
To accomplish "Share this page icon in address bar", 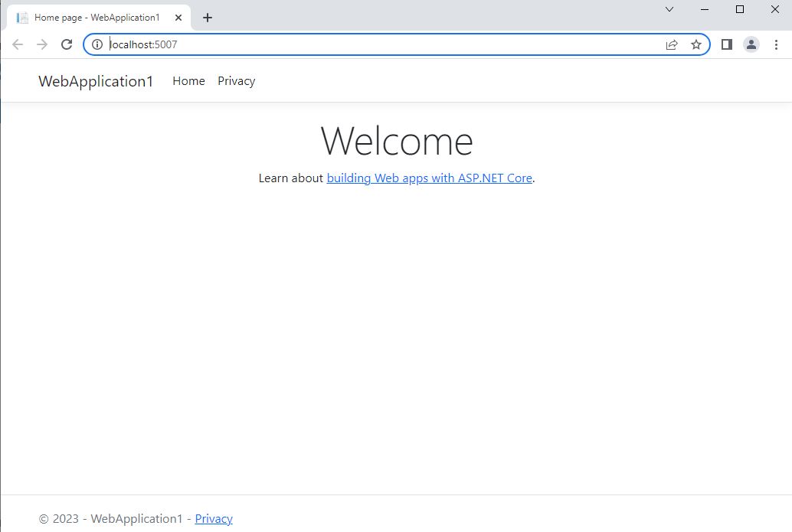I will tap(672, 44).
